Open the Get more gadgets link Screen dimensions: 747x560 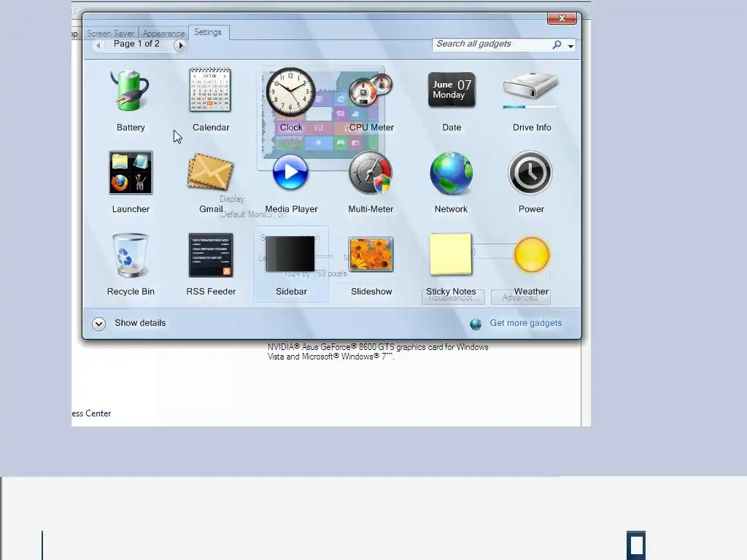525,323
